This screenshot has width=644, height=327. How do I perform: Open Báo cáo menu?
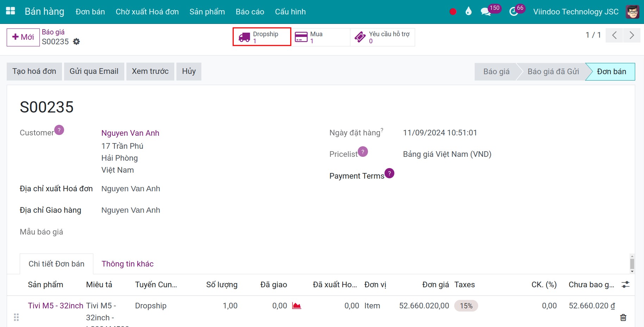[250, 12]
